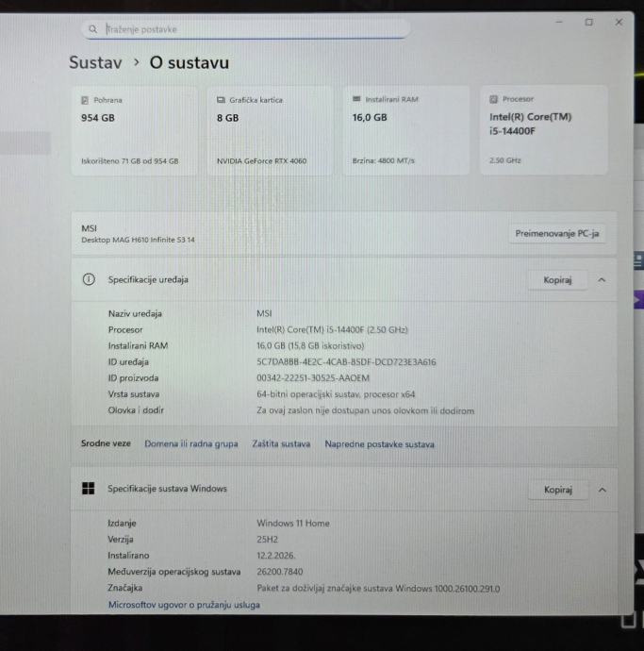Select 'Intel(R) Core(TM) i5-14400F (2.50 GHz)' value
The image size is (644, 651).
pyautogui.click(x=332, y=329)
